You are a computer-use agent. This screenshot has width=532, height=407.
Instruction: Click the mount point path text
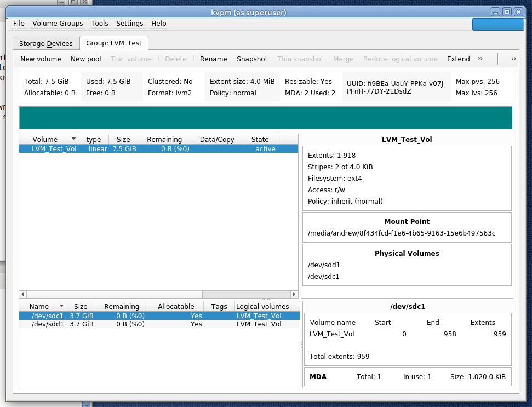402,233
